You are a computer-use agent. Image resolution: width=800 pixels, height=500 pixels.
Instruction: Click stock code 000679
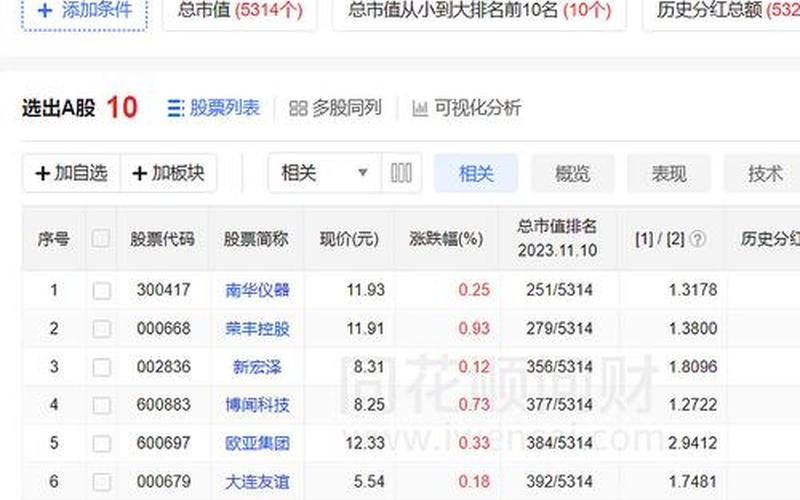[163, 481]
